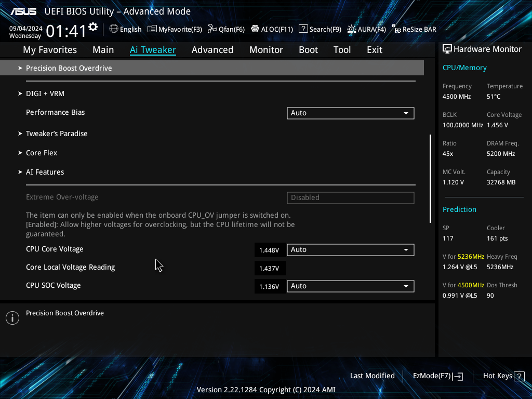The height and width of the screenshot is (399, 532).
Task: Click the vertical scrollbar of settings list
Action: click(430, 179)
